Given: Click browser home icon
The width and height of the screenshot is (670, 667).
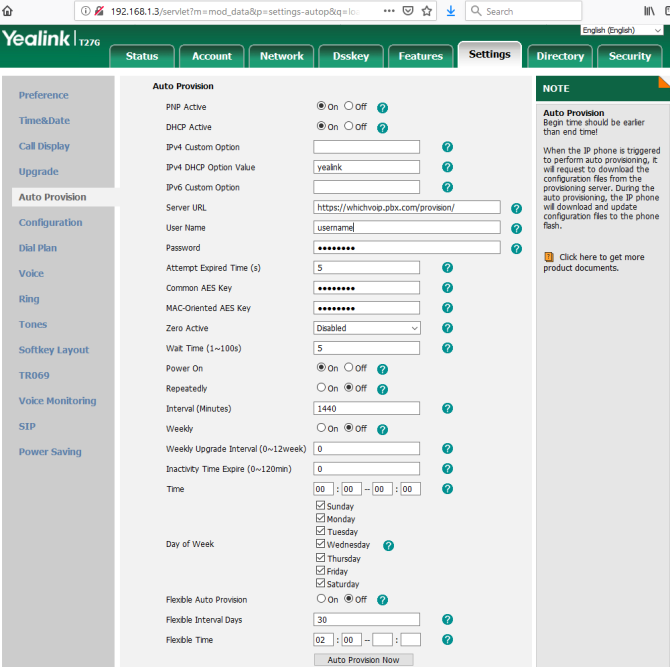Looking at the screenshot, I should pos(7,11).
